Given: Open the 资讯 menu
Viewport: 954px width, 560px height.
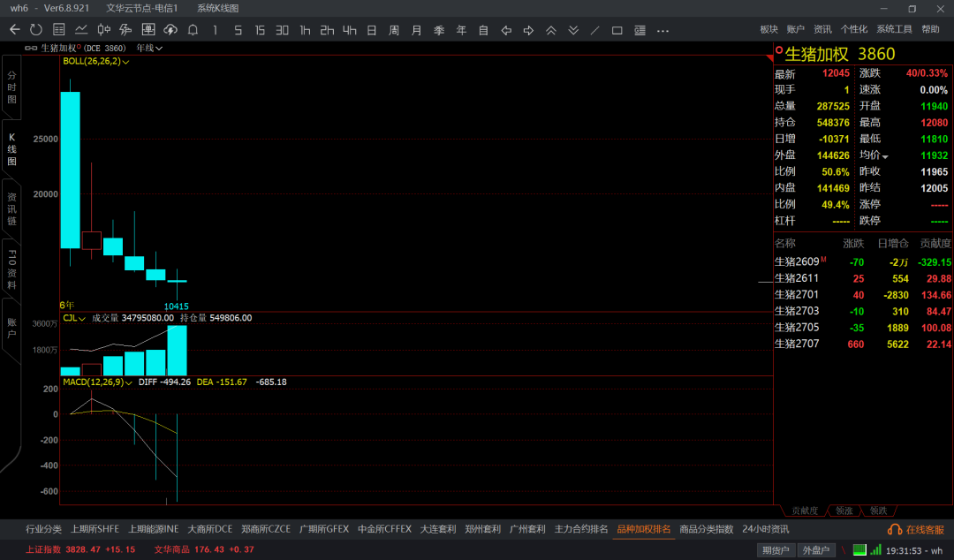Looking at the screenshot, I should point(822,29).
